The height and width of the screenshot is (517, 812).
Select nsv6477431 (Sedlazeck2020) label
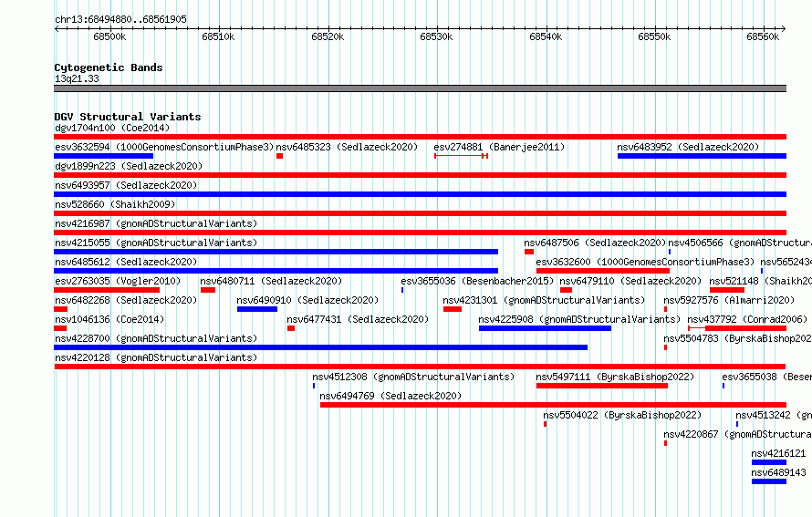[x=358, y=319]
